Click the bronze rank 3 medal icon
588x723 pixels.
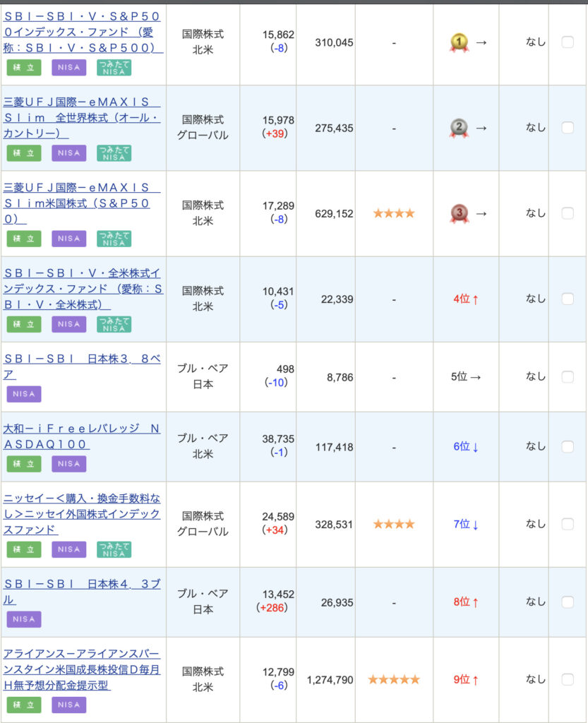pyautogui.click(x=459, y=213)
